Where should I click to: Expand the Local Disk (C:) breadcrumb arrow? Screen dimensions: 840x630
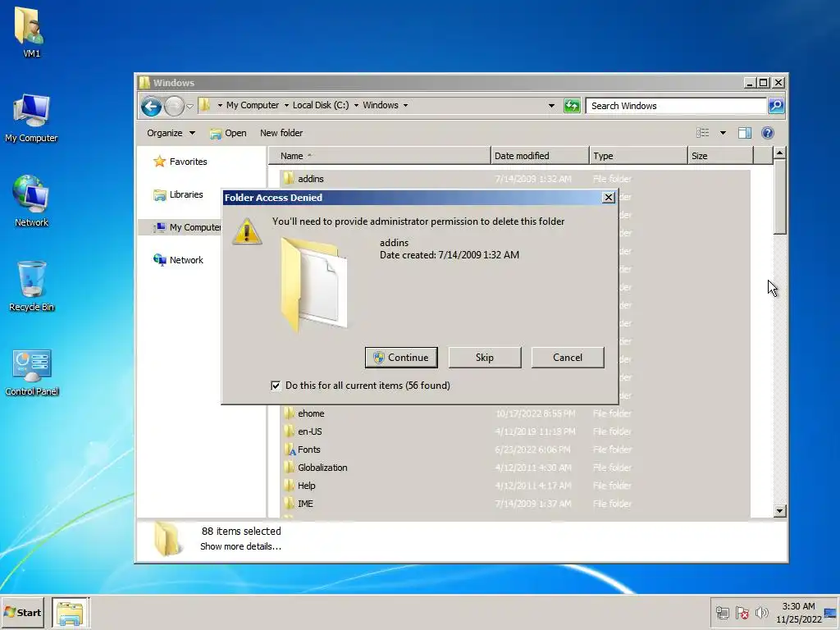pyautogui.click(x=356, y=106)
